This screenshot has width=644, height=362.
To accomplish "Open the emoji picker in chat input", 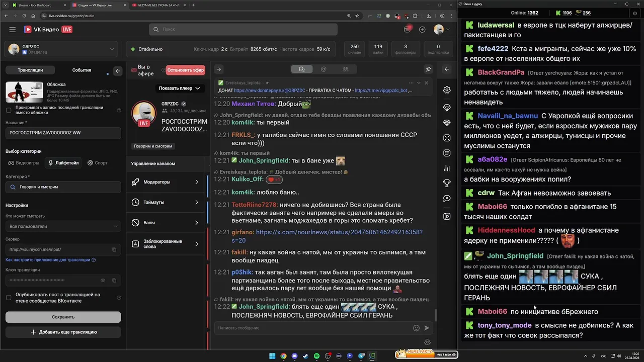I will pyautogui.click(x=416, y=328).
